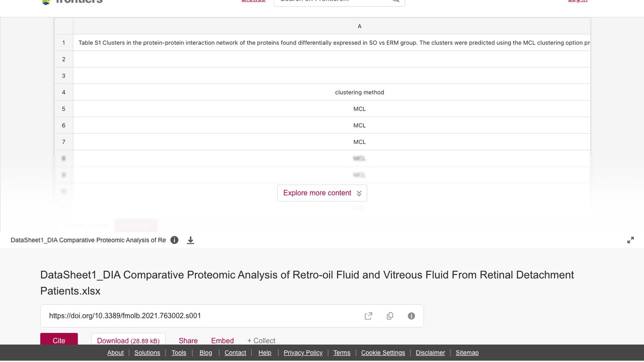Show DOI information icon details
The width and height of the screenshot is (644, 362).
click(x=412, y=316)
